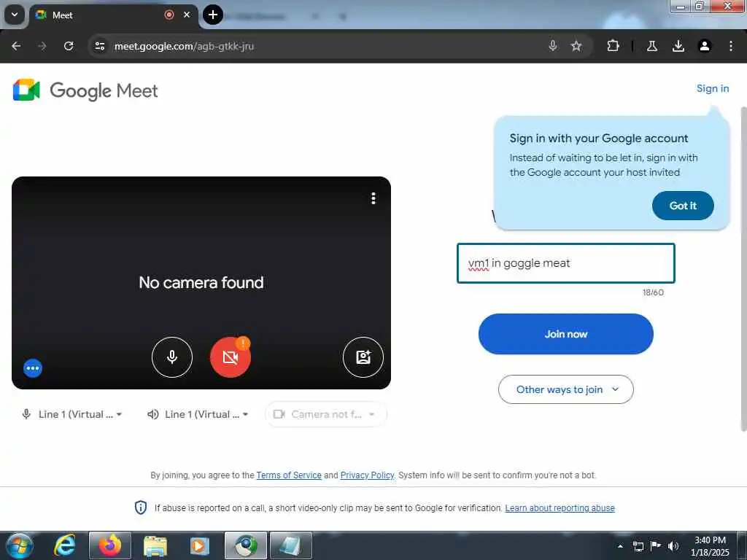
Task: Open the Camera not found dropdown
Action: [x=326, y=414]
